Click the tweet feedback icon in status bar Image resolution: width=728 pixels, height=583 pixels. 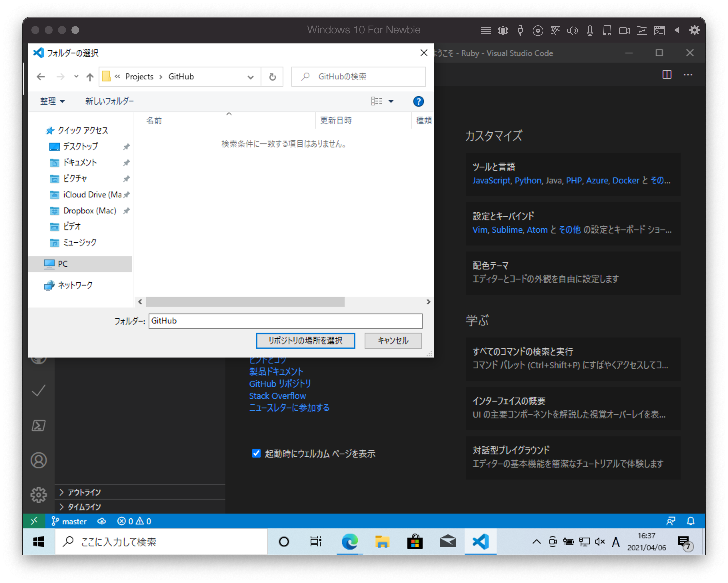671,521
